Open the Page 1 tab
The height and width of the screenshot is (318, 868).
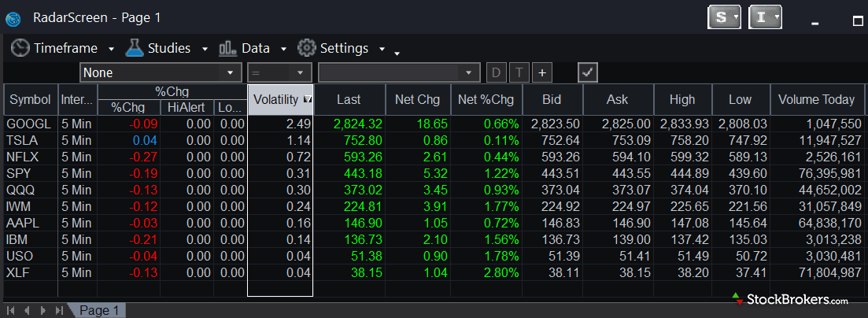(x=98, y=311)
